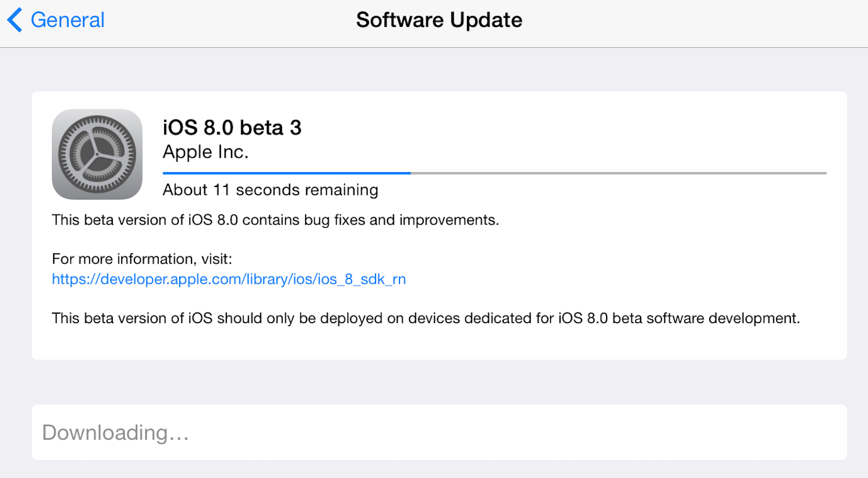Click the bug fixes and improvements description
This screenshot has width=868, height=478.
(x=275, y=220)
